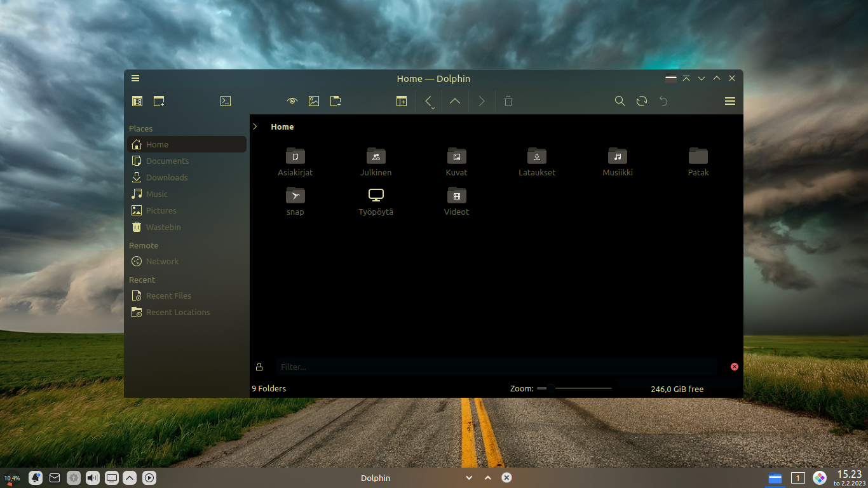Open Dolphin's hamburger menu in the toolbar
Image resolution: width=868 pixels, height=488 pixels.
point(730,101)
